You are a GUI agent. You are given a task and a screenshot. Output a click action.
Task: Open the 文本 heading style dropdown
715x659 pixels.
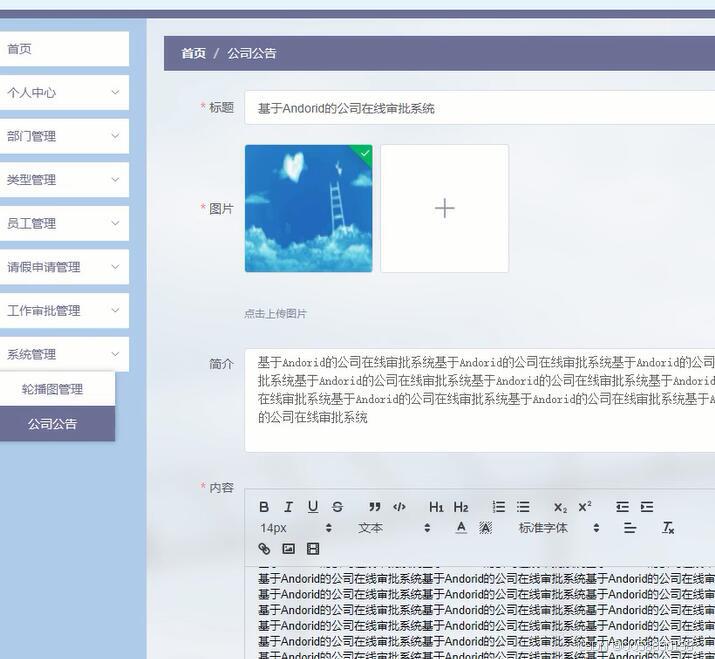[x=394, y=528]
